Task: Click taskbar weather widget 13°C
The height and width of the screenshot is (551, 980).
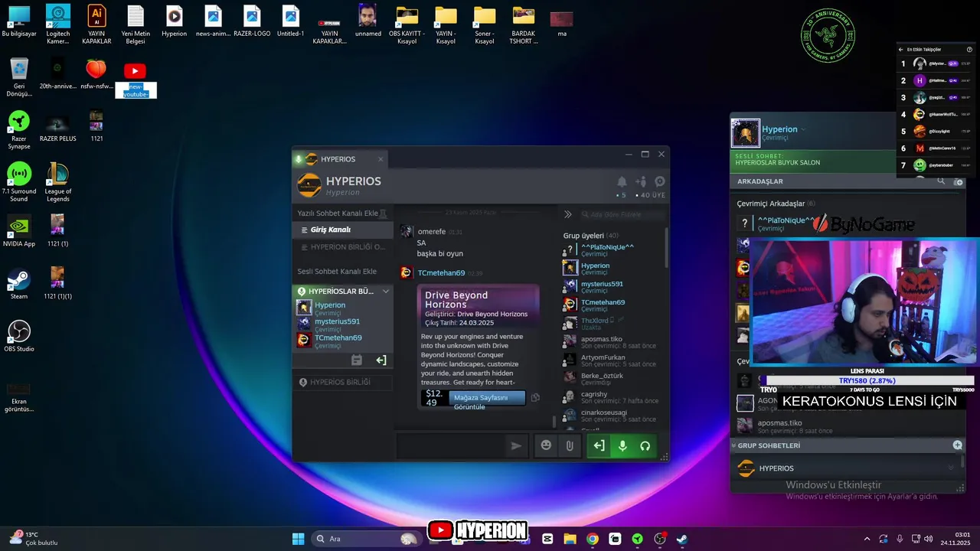Action: 34,539
